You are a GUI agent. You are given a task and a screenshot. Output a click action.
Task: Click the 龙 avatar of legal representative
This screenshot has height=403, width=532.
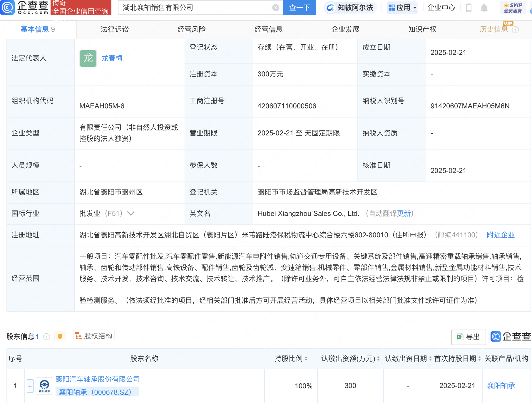(x=88, y=58)
